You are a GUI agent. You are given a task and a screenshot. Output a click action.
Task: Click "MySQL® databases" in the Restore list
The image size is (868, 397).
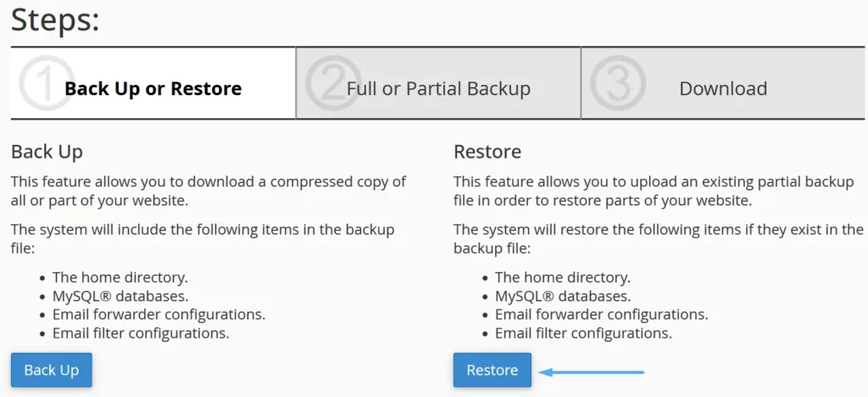pyautogui.click(x=562, y=296)
